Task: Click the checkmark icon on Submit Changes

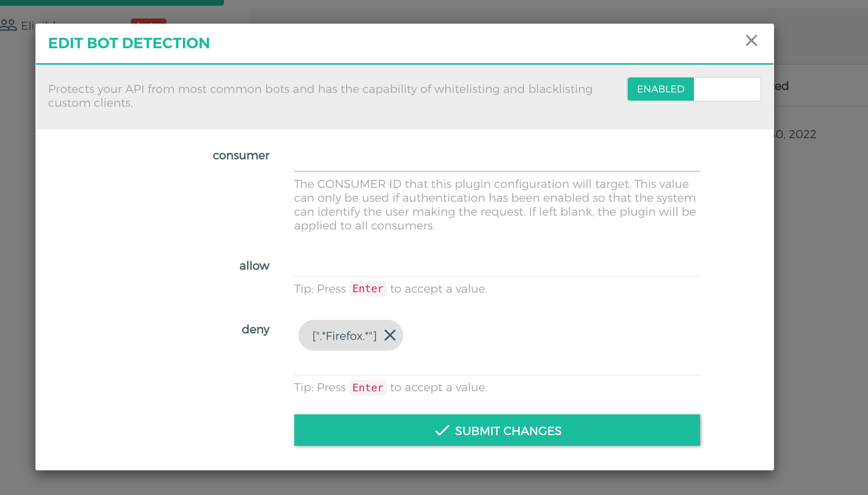Action: click(x=442, y=430)
